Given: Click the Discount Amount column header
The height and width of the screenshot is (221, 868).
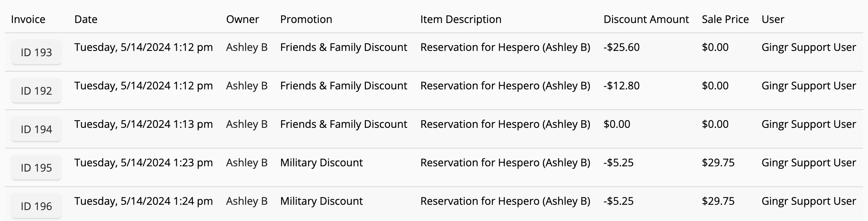Looking at the screenshot, I should click(x=646, y=19).
